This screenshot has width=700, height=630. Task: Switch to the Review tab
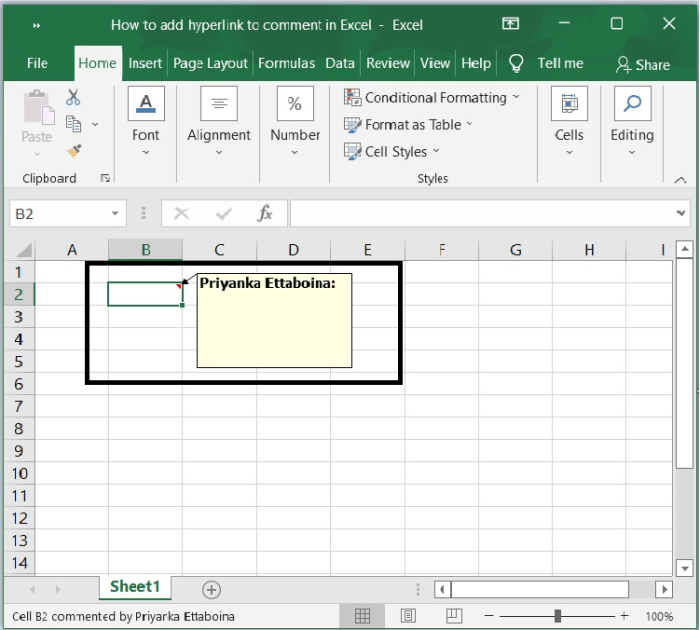pyautogui.click(x=388, y=63)
